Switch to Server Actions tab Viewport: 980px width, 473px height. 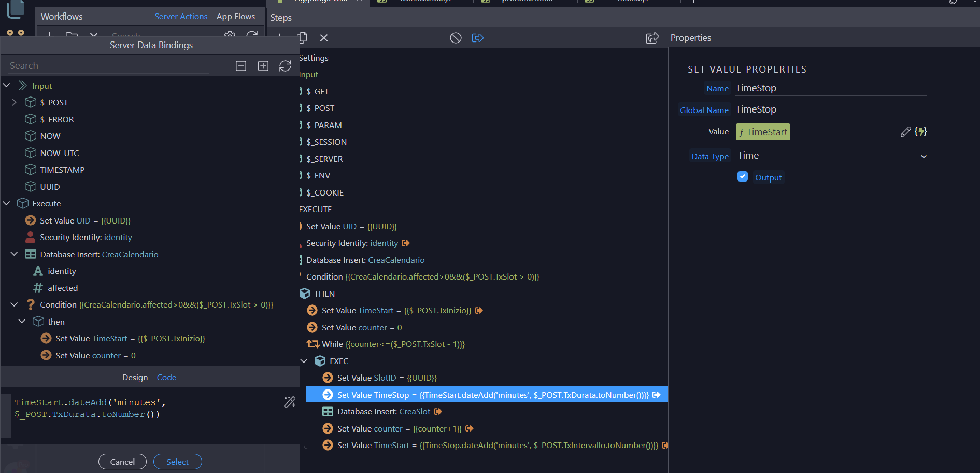point(181,17)
